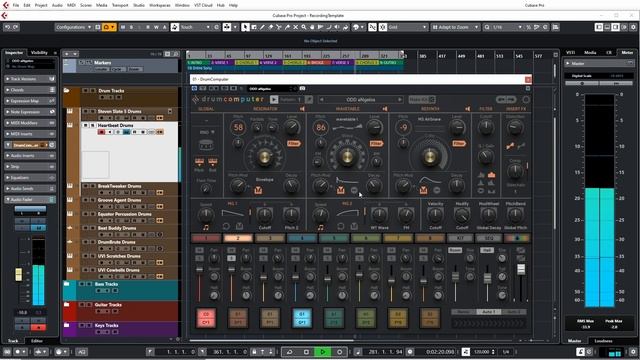
Task: Select the Draw pencil tool
Action: click(262, 27)
